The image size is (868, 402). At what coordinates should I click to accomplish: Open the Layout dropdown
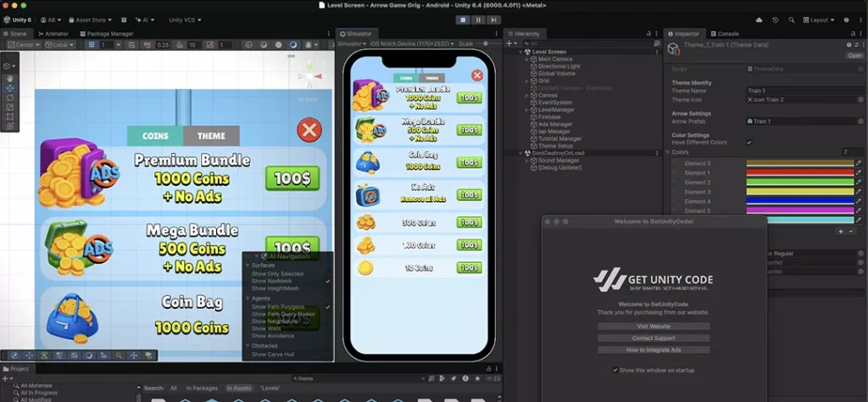[x=820, y=20]
